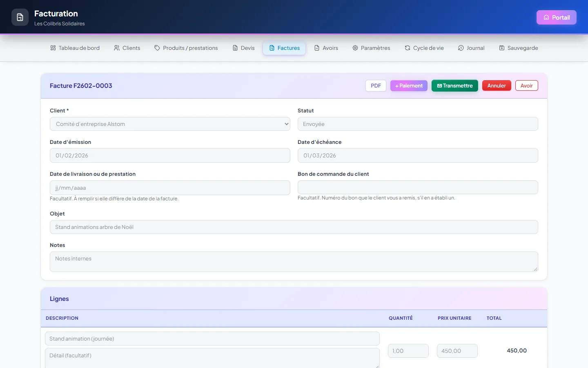Click the Date d'émission field

click(x=170, y=155)
